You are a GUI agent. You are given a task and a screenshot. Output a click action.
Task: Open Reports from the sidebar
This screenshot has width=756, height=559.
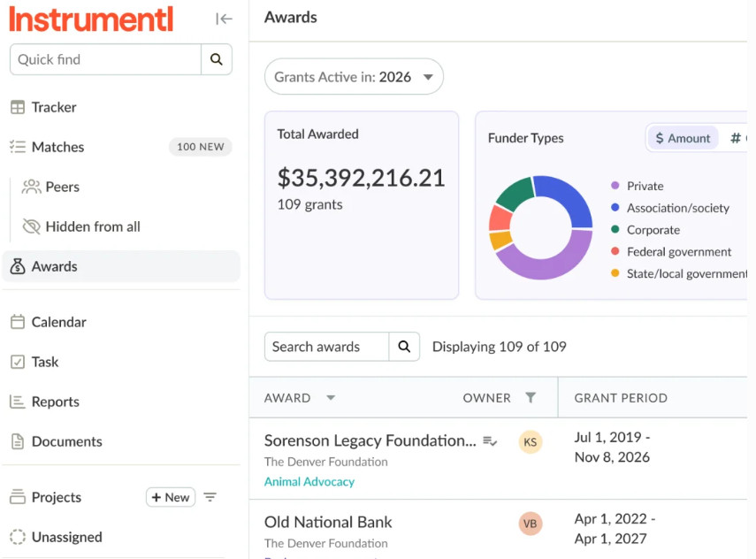(56, 402)
